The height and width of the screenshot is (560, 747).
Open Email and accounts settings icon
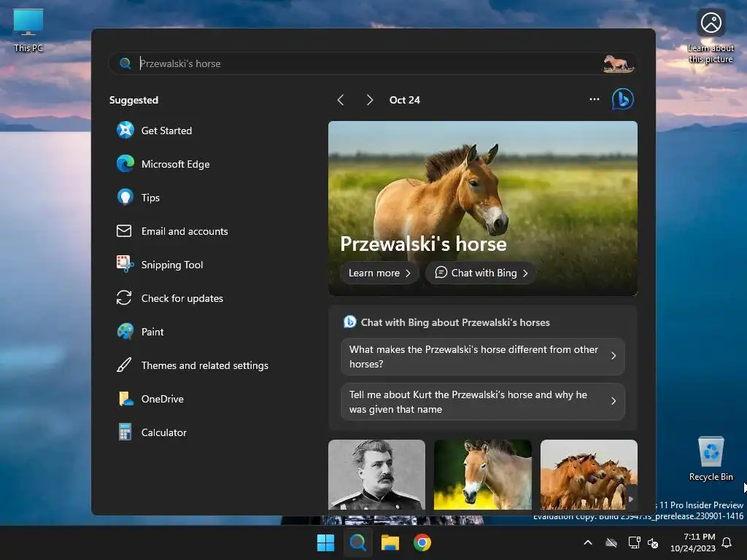point(124,231)
